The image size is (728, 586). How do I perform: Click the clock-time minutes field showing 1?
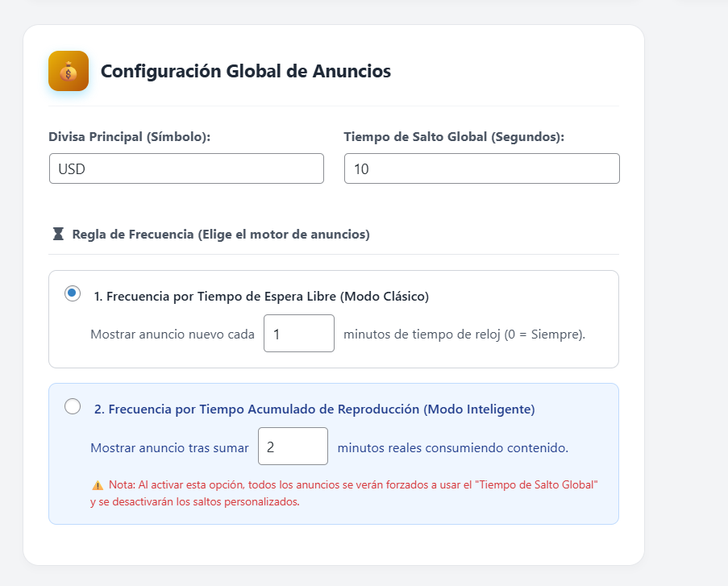(298, 334)
